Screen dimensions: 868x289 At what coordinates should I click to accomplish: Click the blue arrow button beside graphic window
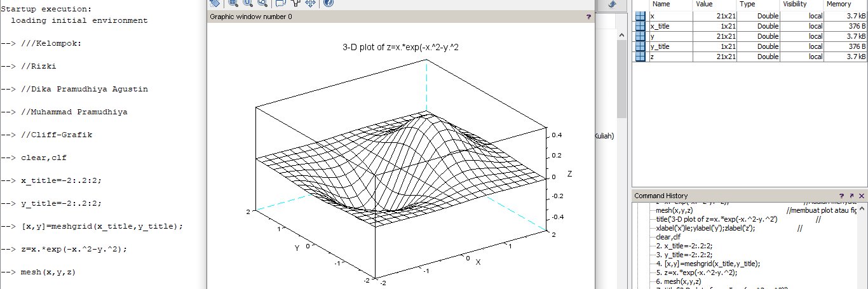click(x=612, y=3)
